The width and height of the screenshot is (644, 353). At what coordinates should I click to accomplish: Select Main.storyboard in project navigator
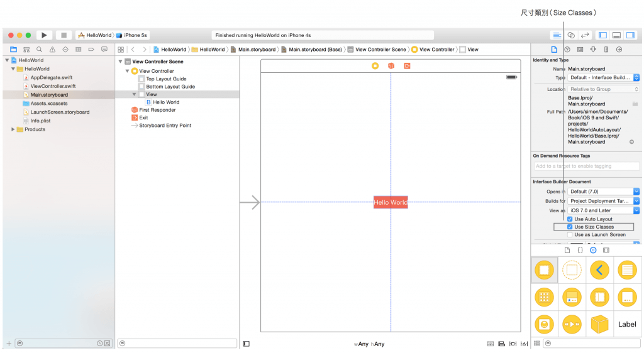click(x=48, y=95)
